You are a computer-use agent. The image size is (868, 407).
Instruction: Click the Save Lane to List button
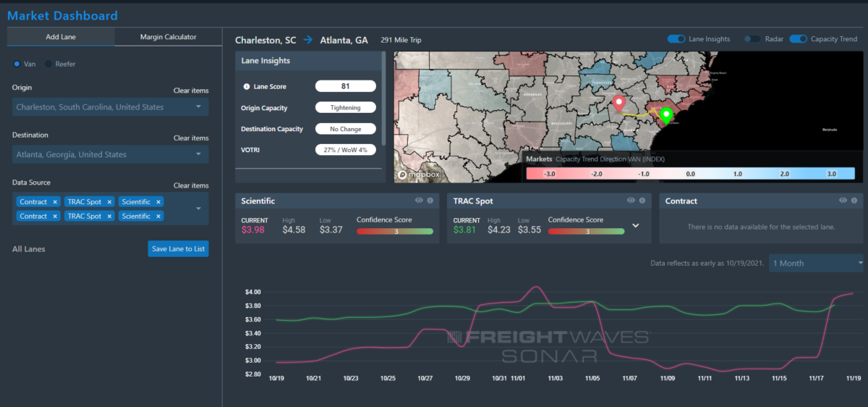click(178, 249)
